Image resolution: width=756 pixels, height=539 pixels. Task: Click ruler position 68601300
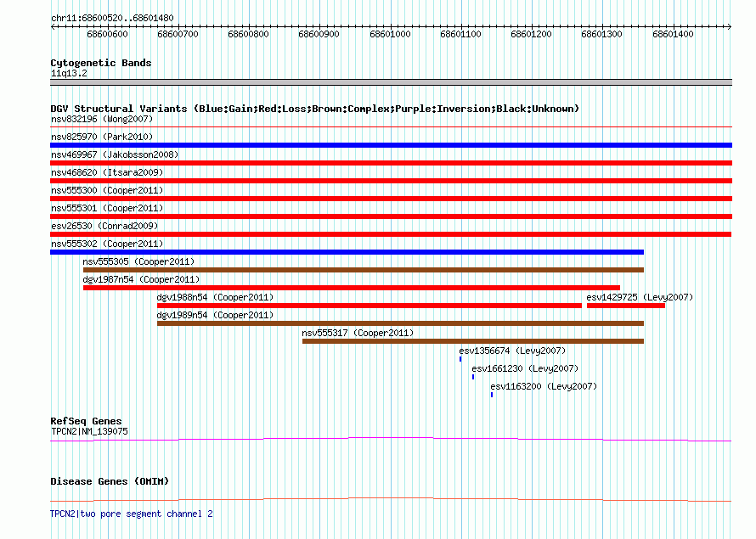pyautogui.click(x=601, y=34)
